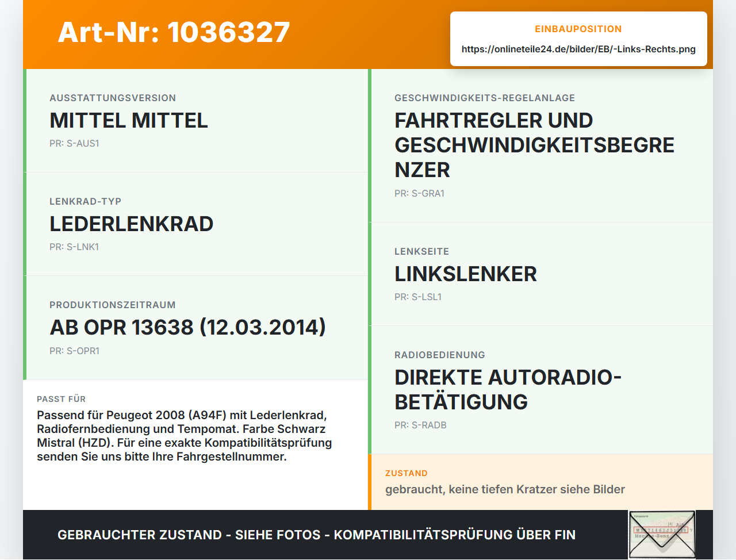Click the ZUSTAND label

tap(407, 474)
